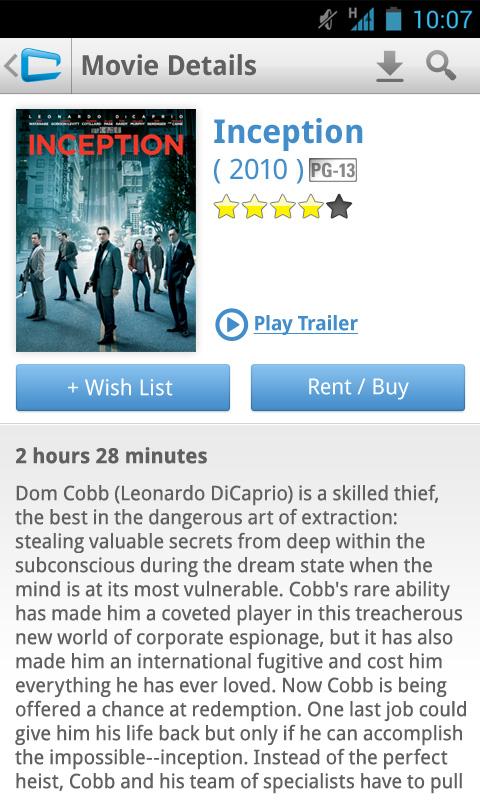Select the first yellow rating star

click(226, 207)
